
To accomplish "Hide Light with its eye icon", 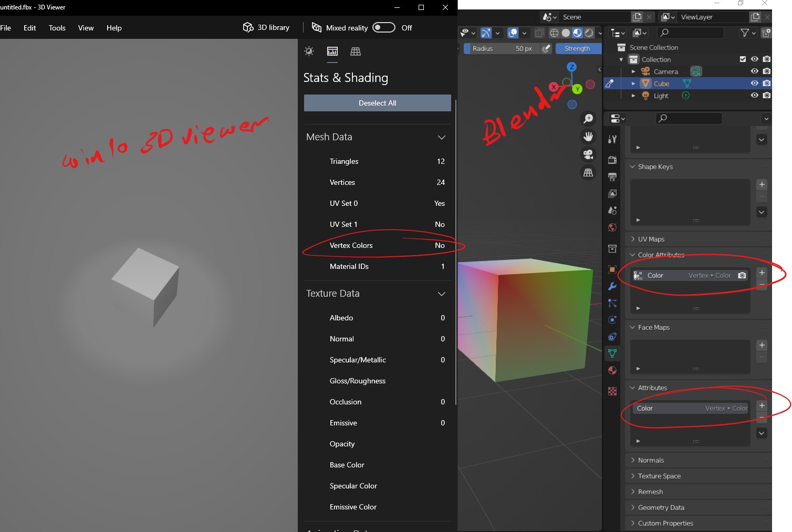I will [x=755, y=95].
